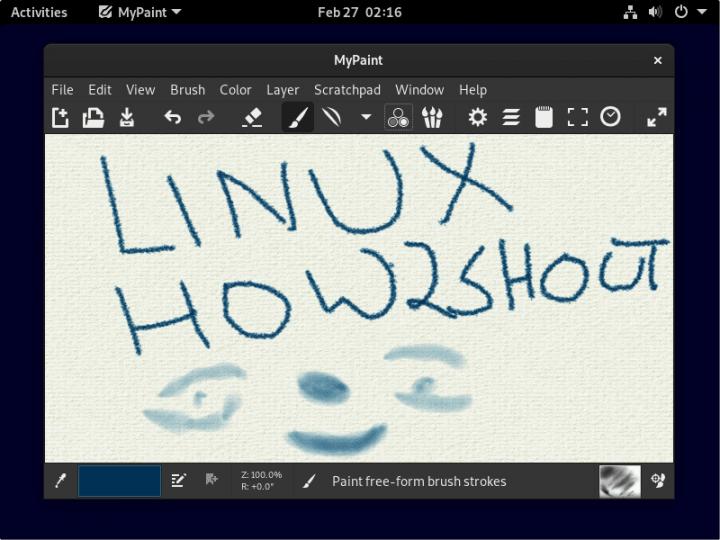Click the edit lines pencil icon in status bar
The image size is (720, 540).
[x=178, y=481]
